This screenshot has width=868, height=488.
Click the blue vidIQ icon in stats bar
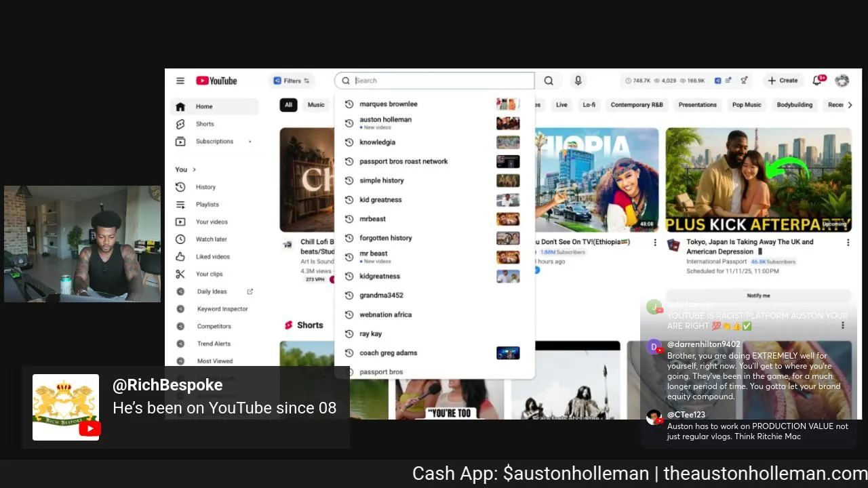[x=718, y=81]
